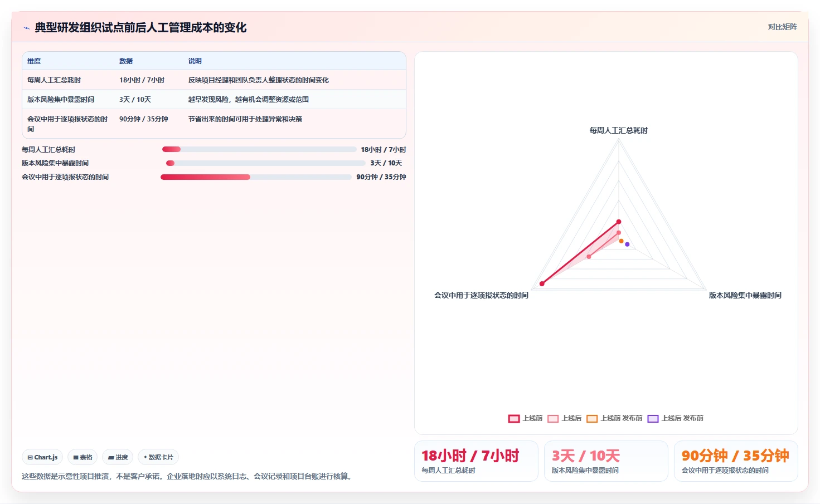Select table cell 3天 / 10天

pos(135,100)
